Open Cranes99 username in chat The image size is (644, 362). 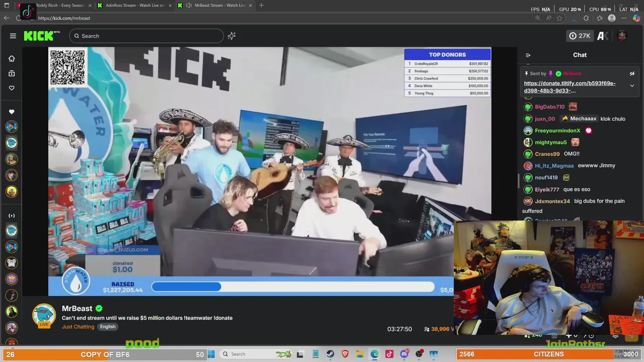point(547,154)
